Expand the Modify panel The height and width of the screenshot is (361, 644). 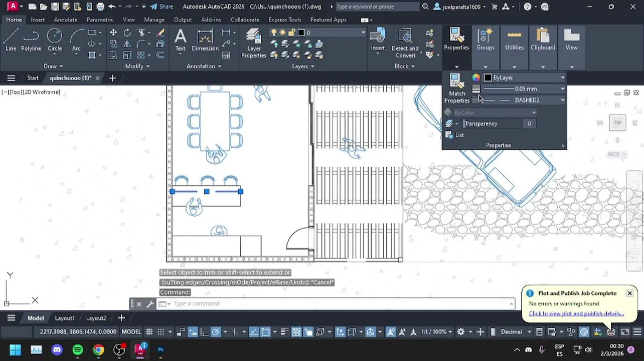coord(137,66)
